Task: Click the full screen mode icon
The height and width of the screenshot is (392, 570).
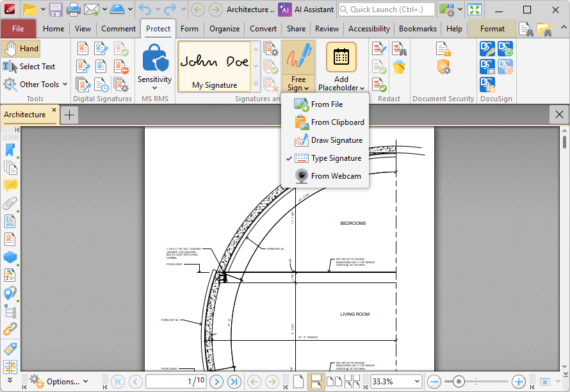Action: coord(475,10)
